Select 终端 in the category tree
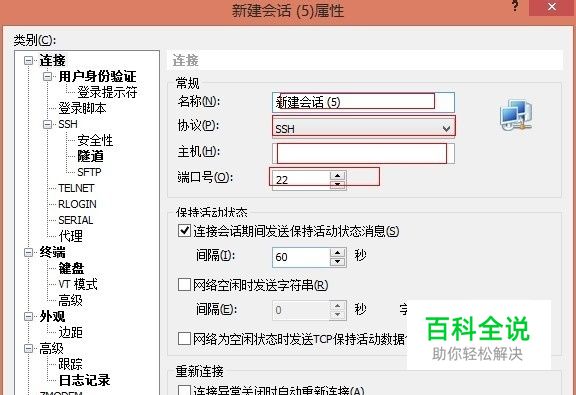The height and width of the screenshot is (395, 576). tap(52, 252)
